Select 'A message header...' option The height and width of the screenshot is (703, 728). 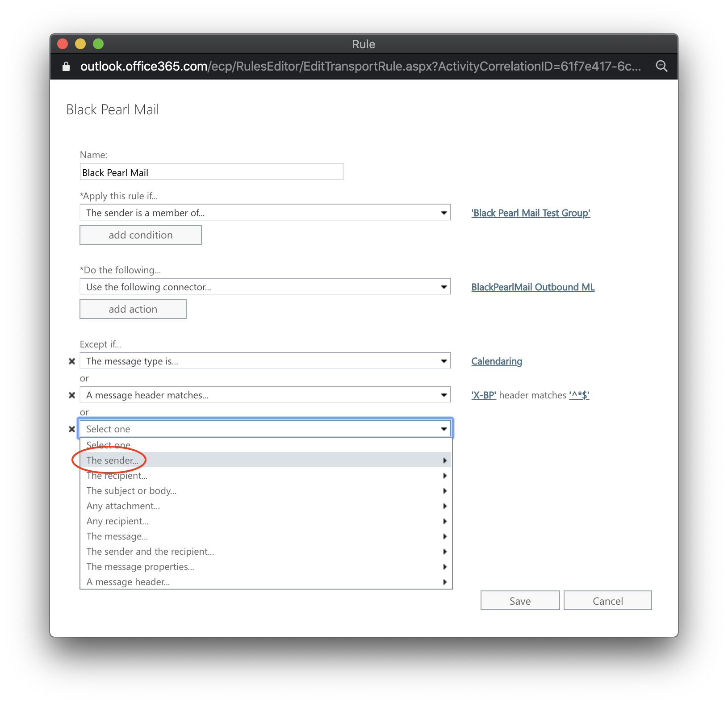point(266,582)
